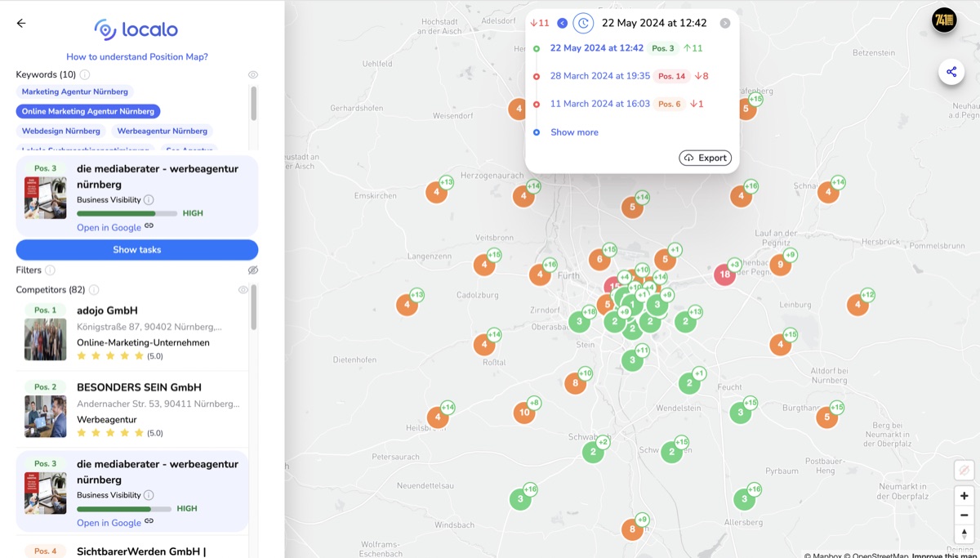The height and width of the screenshot is (558, 980).
Task: Select the map marker 9 with +9
Action: [x=781, y=265]
